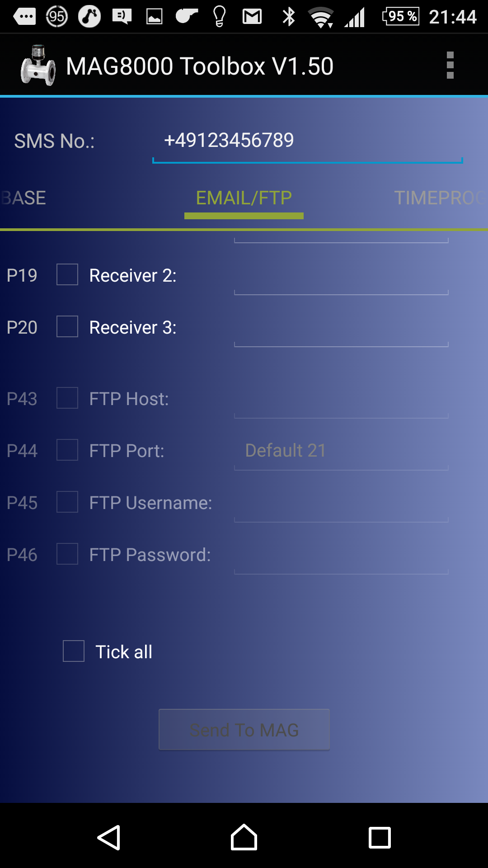
Task: Switch to the BASE tab
Action: [x=23, y=198]
